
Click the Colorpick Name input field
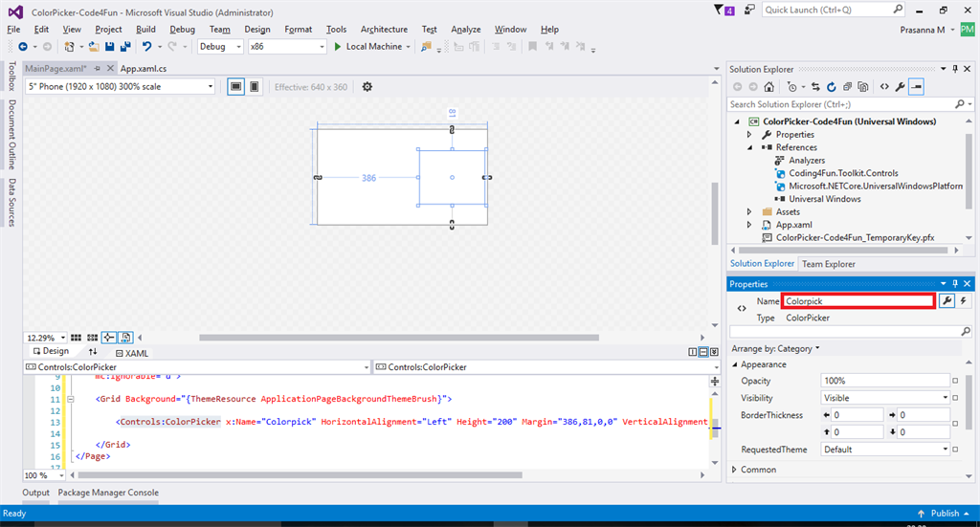(x=857, y=301)
